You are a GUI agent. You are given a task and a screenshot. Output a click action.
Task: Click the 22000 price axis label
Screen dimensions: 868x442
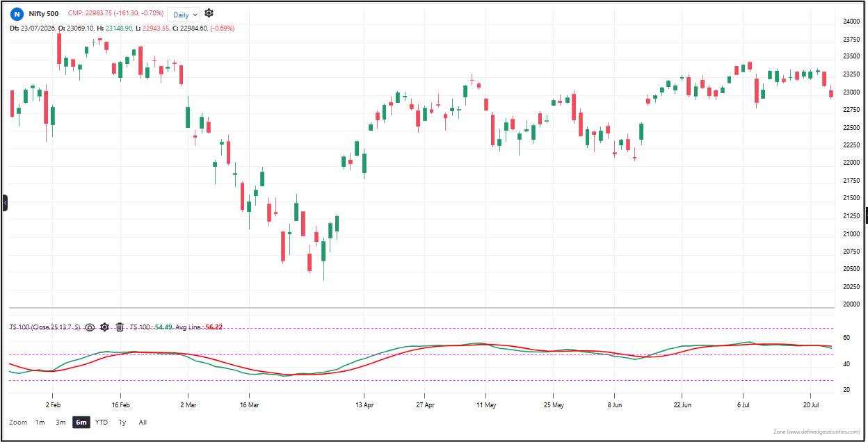tap(851, 163)
